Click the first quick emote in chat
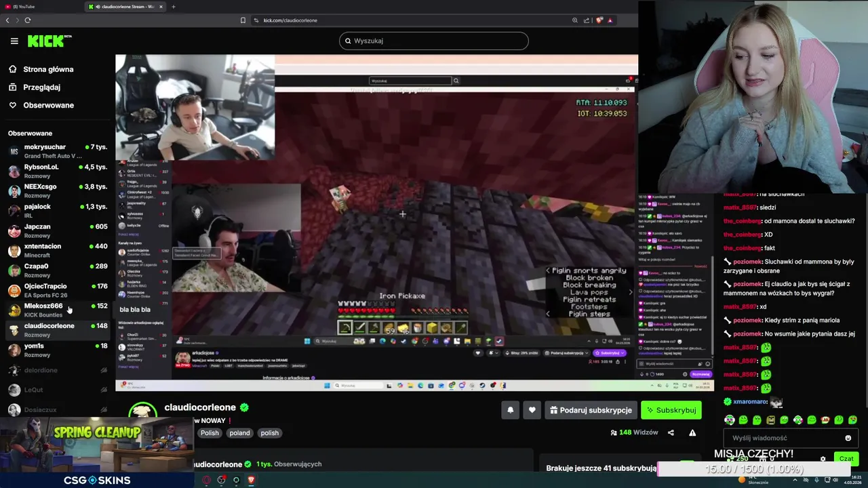Viewport: 868px width, 488px height. click(730, 420)
